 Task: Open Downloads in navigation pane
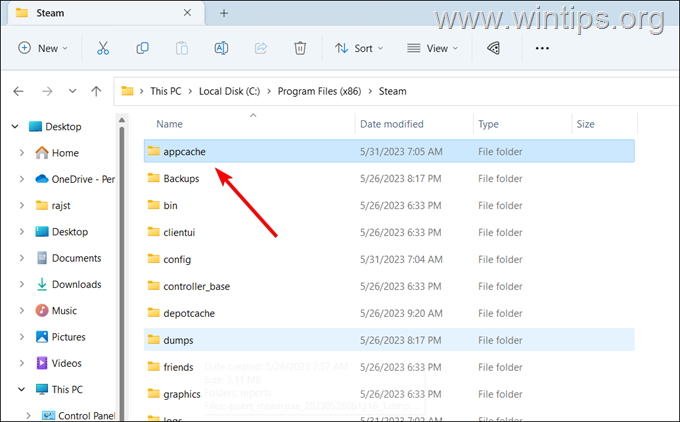(69, 285)
